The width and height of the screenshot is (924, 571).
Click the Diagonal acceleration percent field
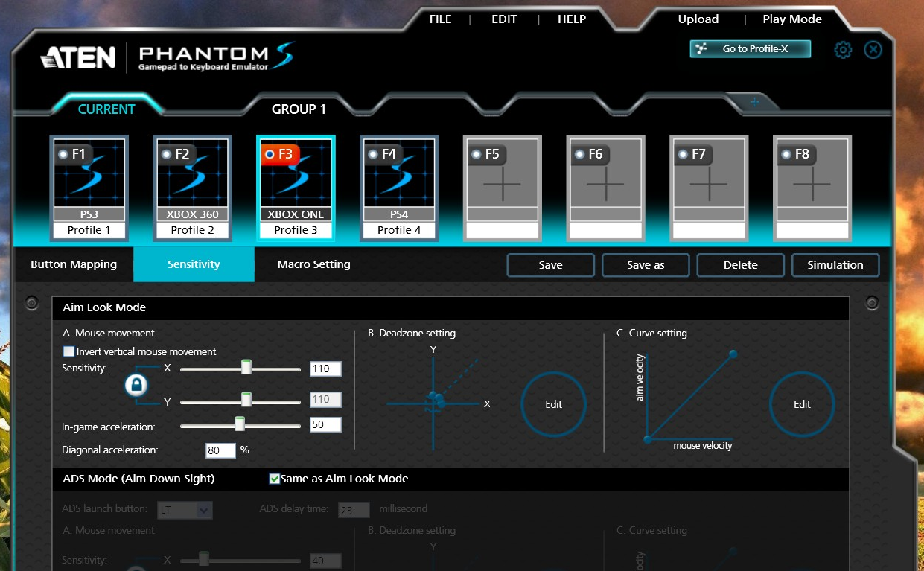[220, 450]
